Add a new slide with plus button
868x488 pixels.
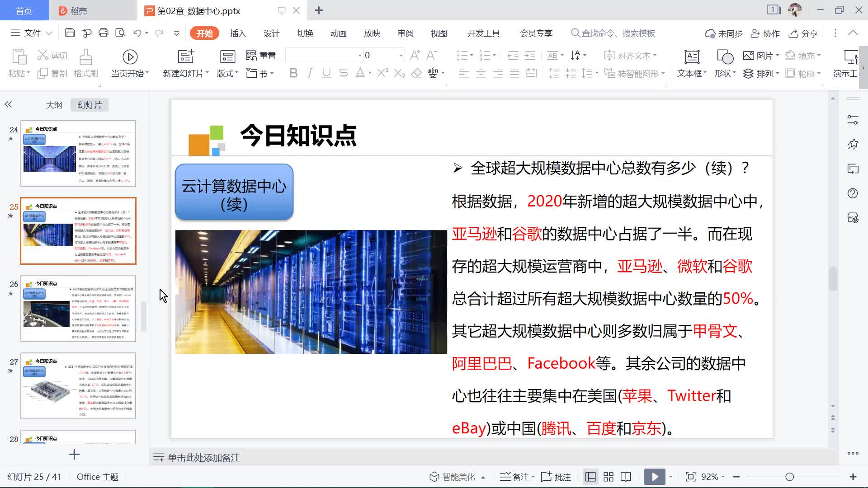point(74,454)
